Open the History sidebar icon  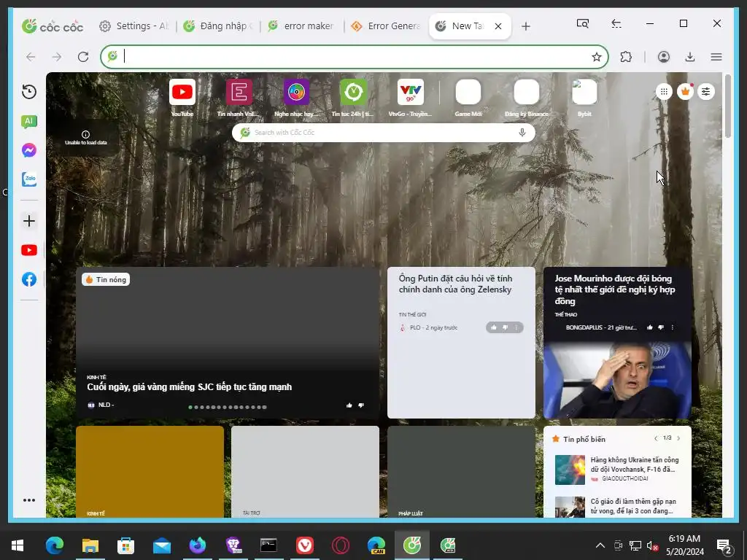point(29,91)
